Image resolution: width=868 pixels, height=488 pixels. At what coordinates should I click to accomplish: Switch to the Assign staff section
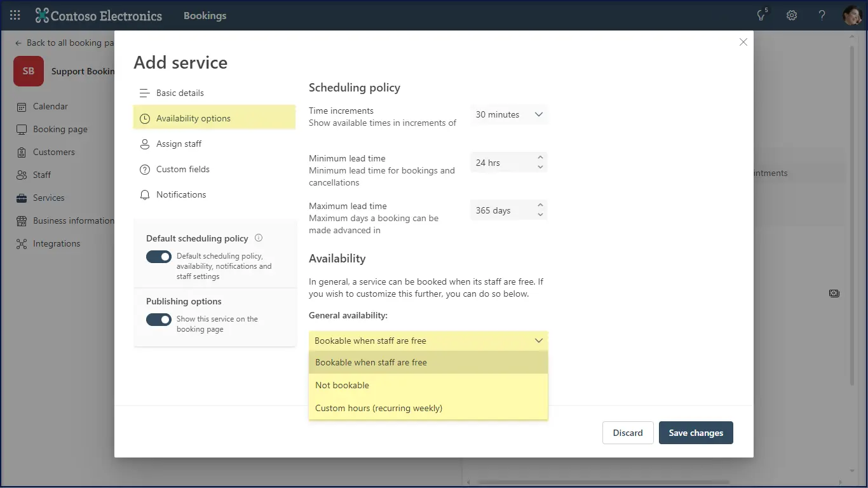tap(179, 144)
